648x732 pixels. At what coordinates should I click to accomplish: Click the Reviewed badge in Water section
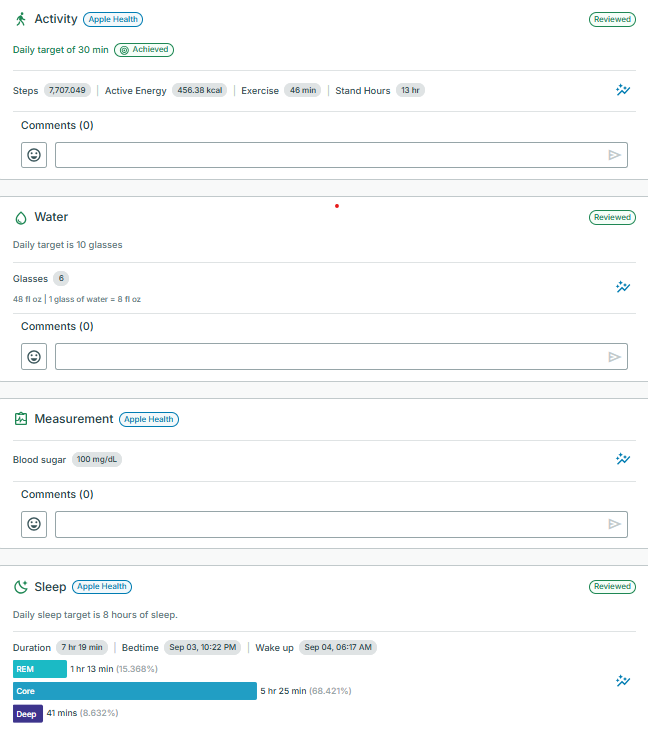click(x=612, y=217)
